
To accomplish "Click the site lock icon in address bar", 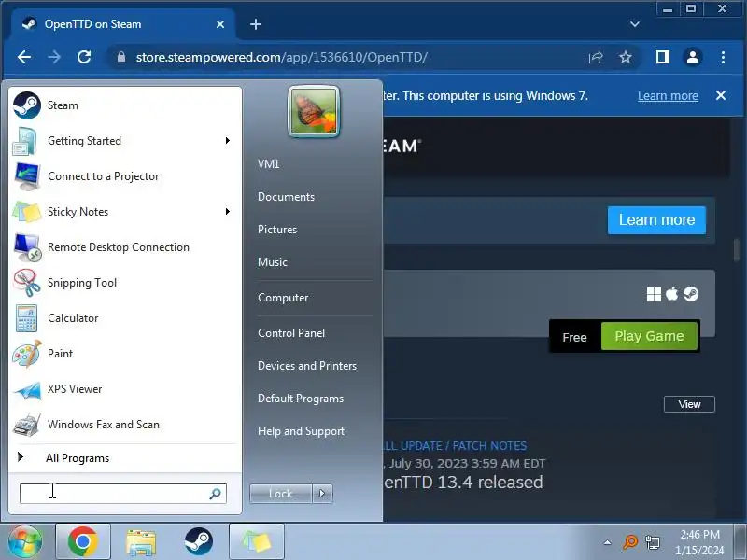I will (x=121, y=57).
